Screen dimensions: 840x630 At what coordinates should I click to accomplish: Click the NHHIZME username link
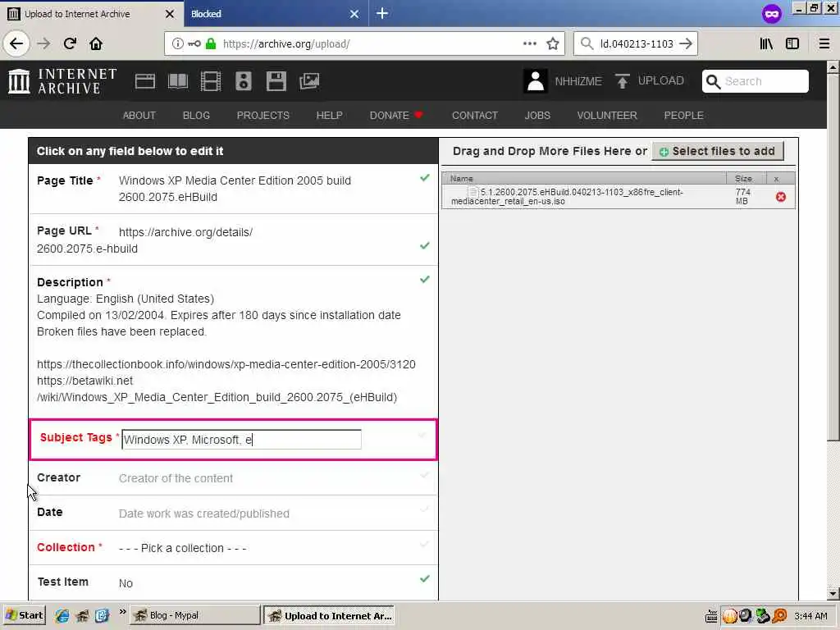tap(578, 81)
